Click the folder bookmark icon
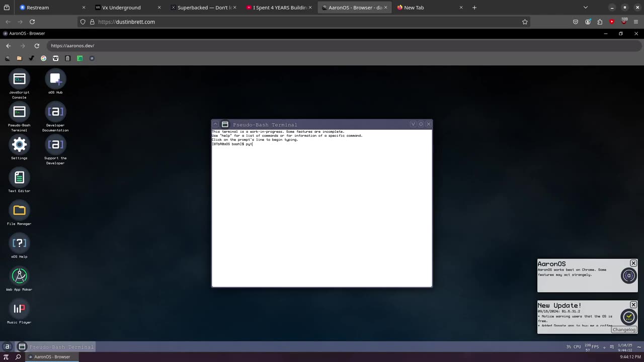This screenshot has width=644, height=362. click(19, 58)
